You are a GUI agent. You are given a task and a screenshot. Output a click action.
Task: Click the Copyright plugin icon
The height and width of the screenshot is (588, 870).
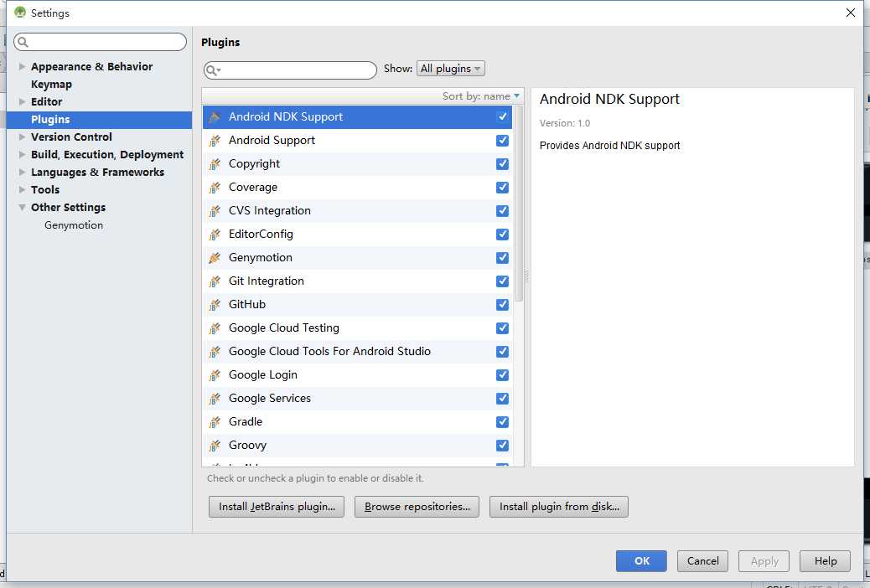215,164
